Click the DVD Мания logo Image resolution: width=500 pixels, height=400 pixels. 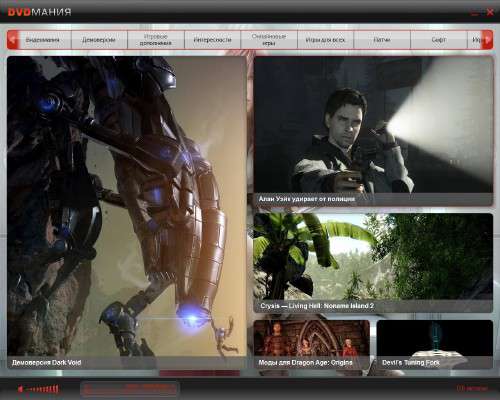click(39, 12)
